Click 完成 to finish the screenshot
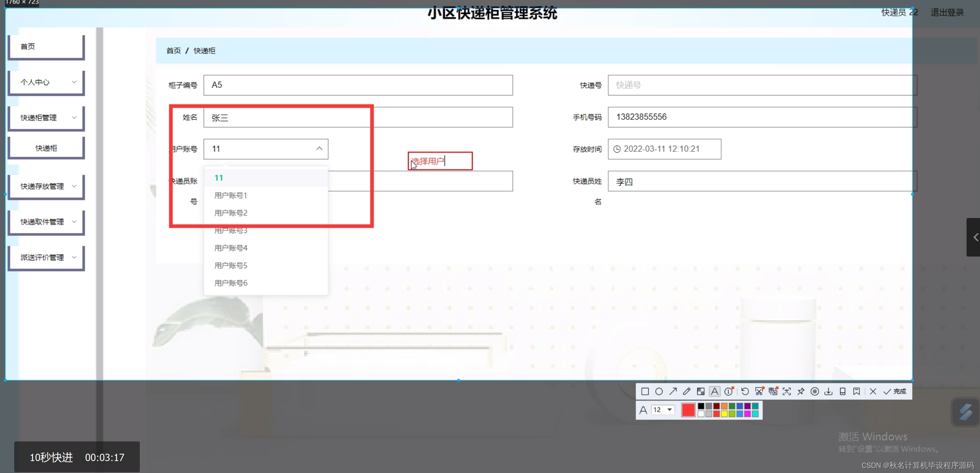 click(x=895, y=391)
